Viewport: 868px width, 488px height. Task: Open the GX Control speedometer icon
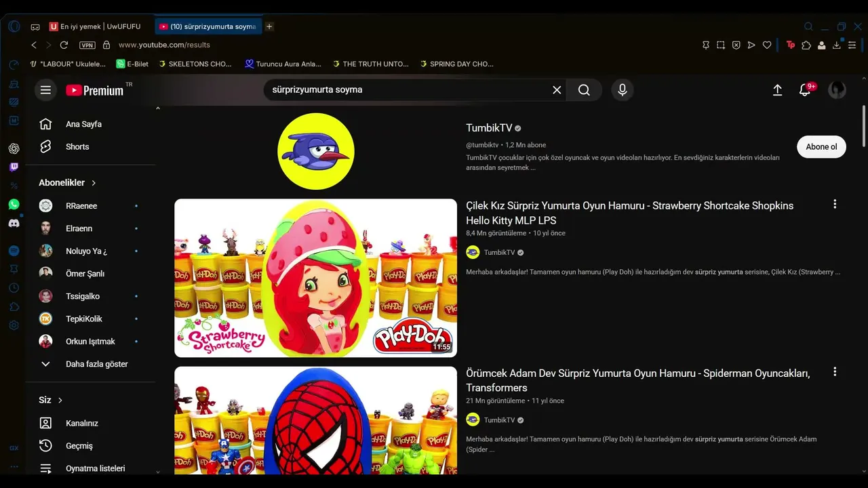[x=14, y=65]
